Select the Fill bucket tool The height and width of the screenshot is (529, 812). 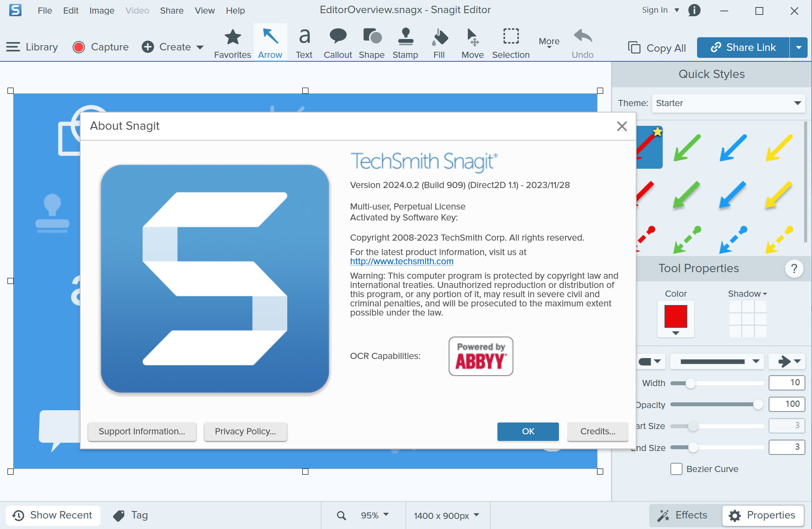tap(439, 43)
